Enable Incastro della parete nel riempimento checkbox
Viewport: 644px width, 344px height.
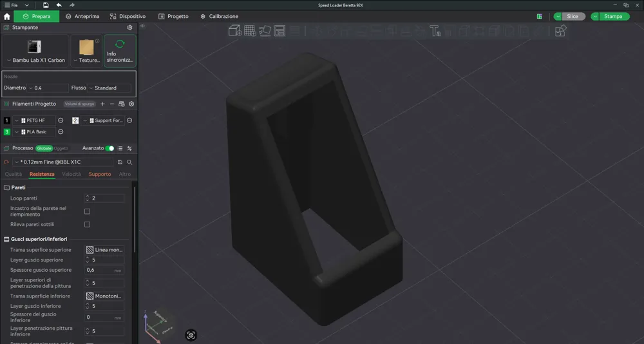[x=87, y=211]
